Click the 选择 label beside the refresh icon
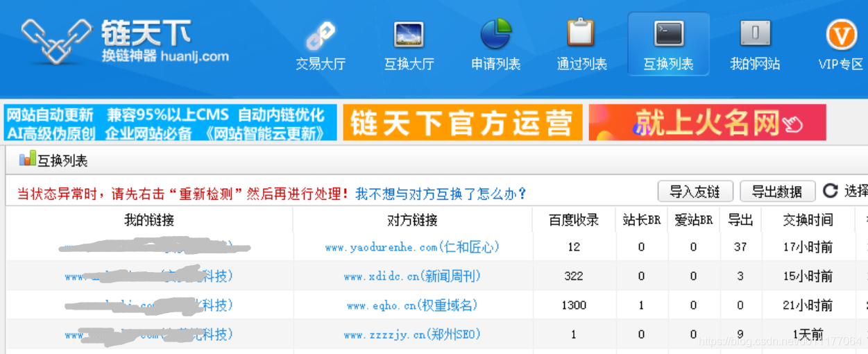This screenshot has width=868, height=354. 856,191
